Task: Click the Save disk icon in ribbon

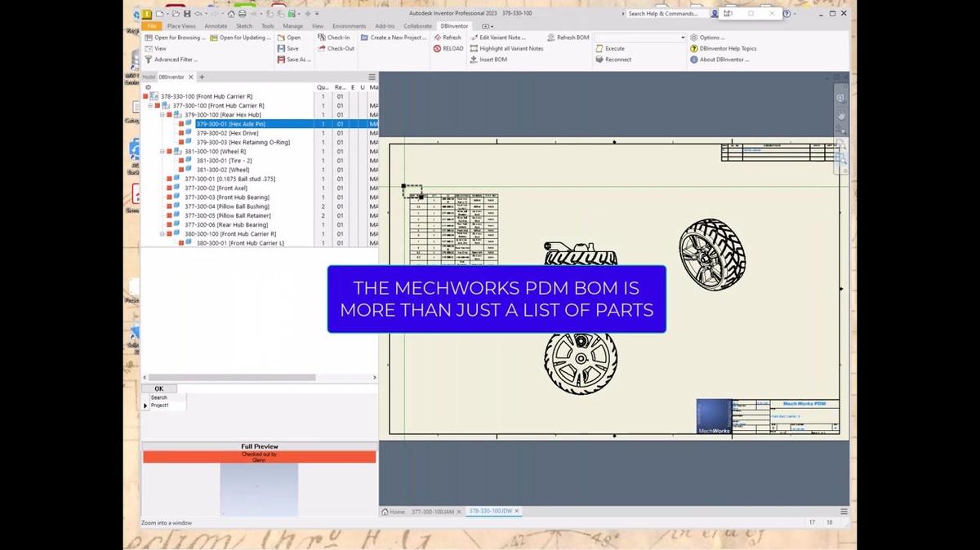Action: click(280, 48)
